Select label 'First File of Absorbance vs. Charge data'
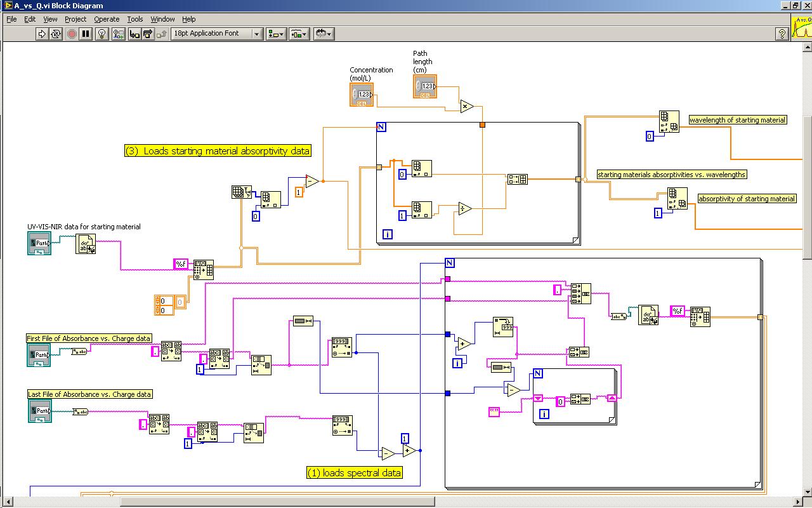Viewport: 812px width, 508px height. (89, 338)
